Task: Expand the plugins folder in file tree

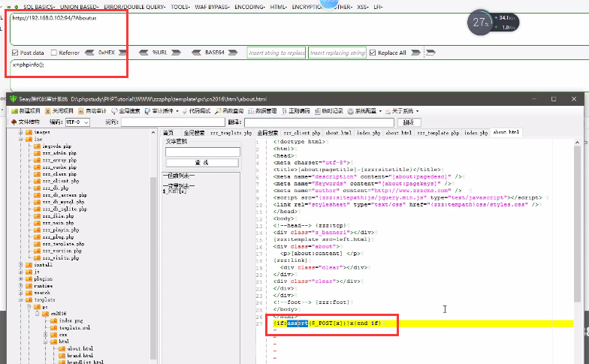Action: [21, 278]
